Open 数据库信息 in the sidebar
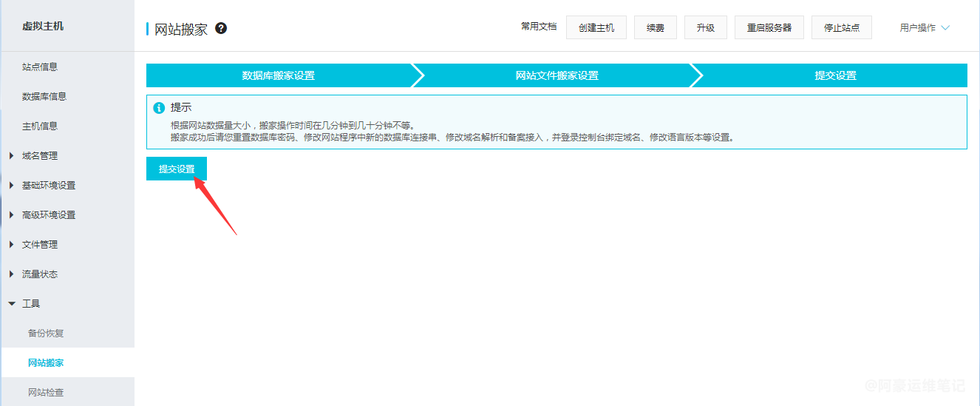The image size is (980, 406). 44,96
